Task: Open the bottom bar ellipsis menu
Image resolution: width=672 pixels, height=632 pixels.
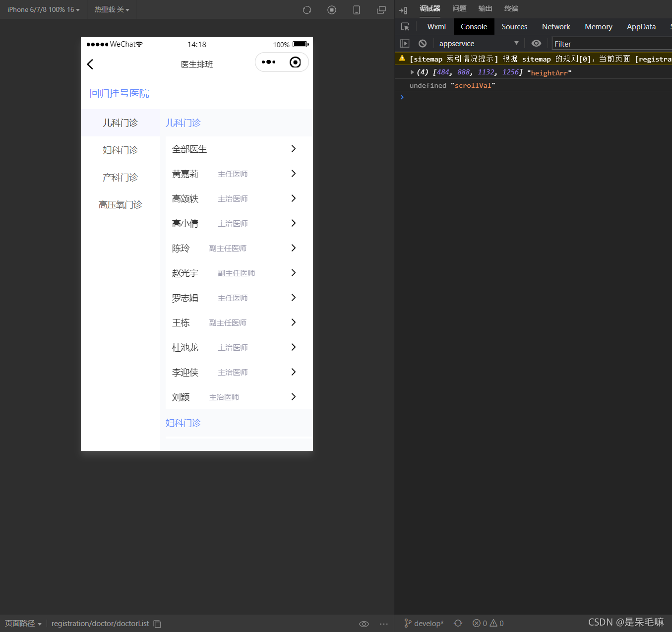Action: pos(384,624)
